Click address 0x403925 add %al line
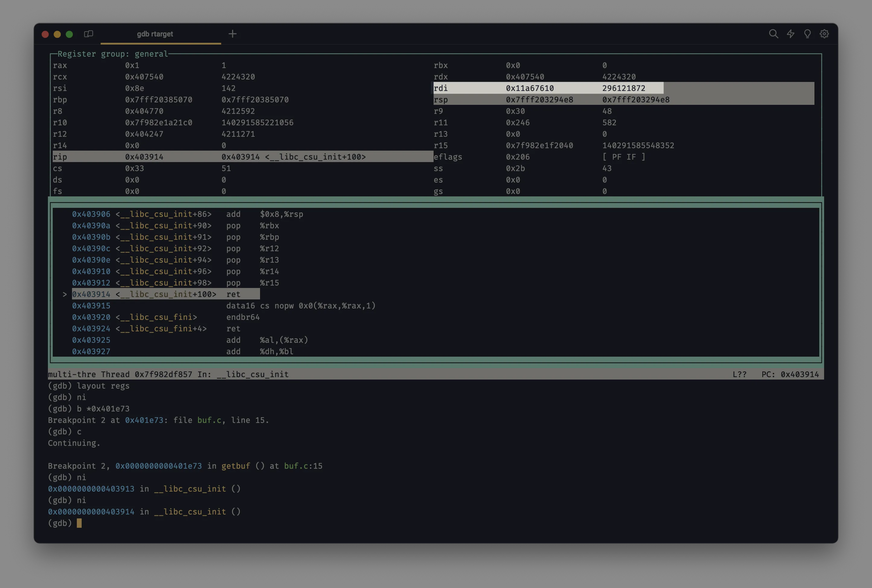 pos(91,340)
